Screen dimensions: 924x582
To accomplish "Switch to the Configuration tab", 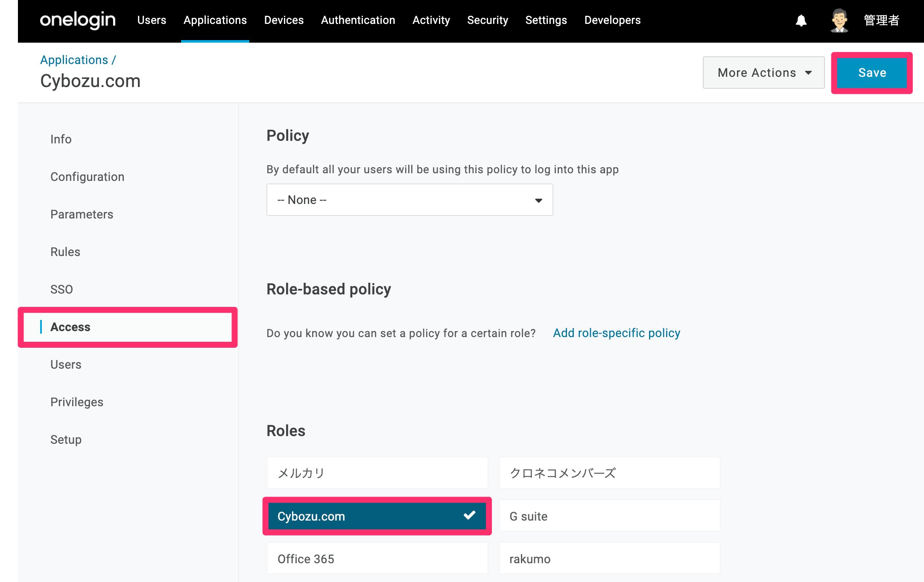I will click(x=87, y=177).
